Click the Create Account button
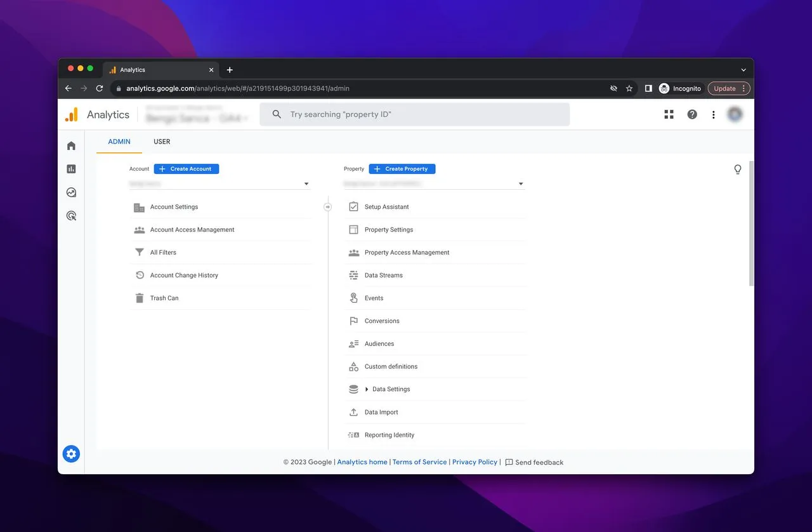This screenshot has width=812, height=532. click(187, 169)
